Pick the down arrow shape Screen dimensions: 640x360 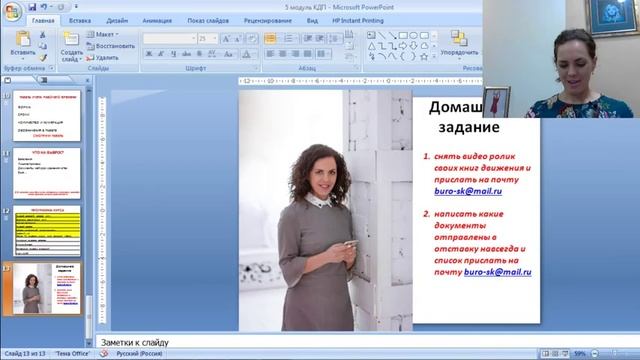click(x=413, y=46)
